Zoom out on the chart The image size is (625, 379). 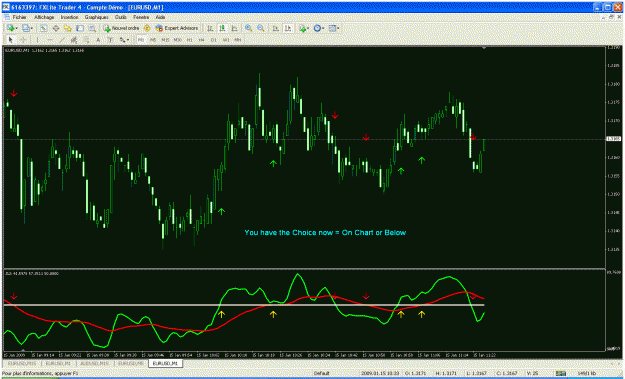tap(261, 28)
